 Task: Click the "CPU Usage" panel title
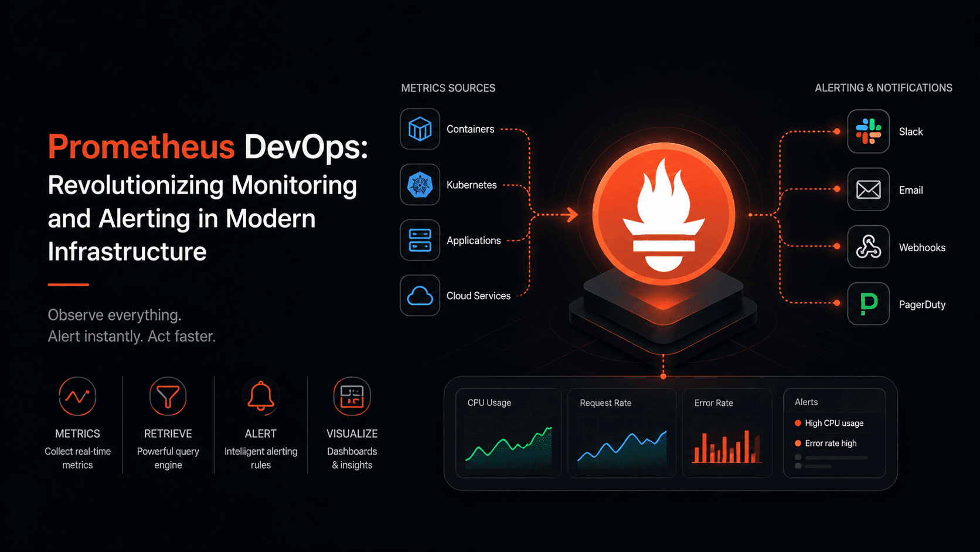point(489,402)
